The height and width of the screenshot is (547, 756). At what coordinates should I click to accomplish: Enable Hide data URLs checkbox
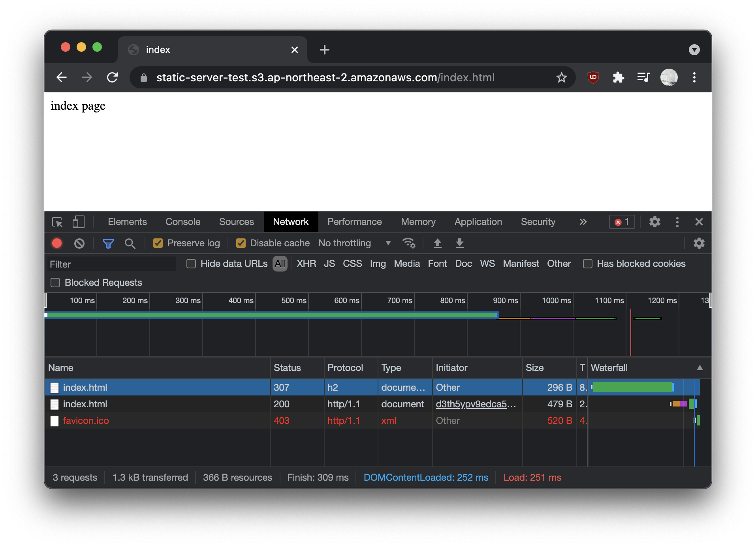[x=191, y=264]
